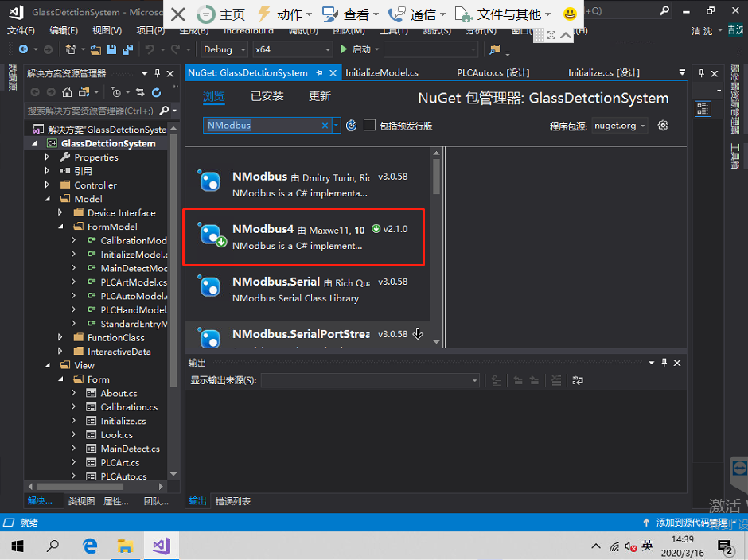
Task: Click the Solution Explorer horizontal scrollbar
Action: point(80,487)
